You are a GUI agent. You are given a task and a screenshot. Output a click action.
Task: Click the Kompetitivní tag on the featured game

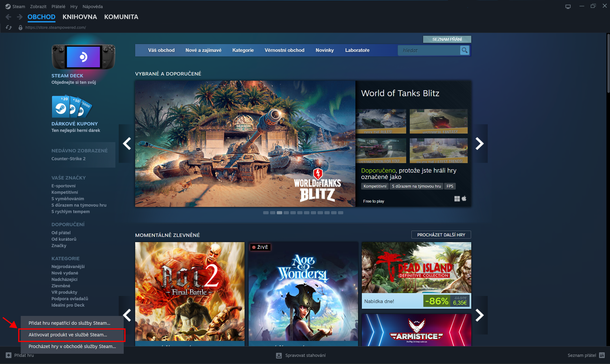(x=375, y=186)
